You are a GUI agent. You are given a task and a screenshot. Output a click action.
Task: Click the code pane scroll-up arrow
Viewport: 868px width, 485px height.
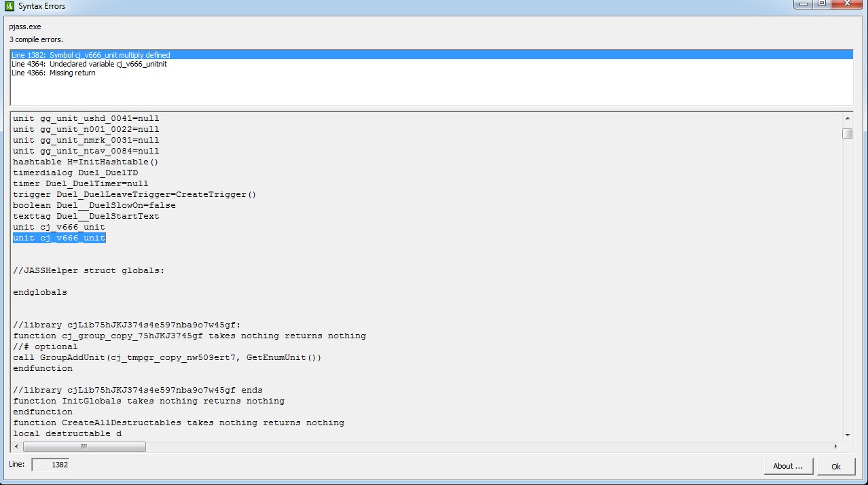point(847,118)
